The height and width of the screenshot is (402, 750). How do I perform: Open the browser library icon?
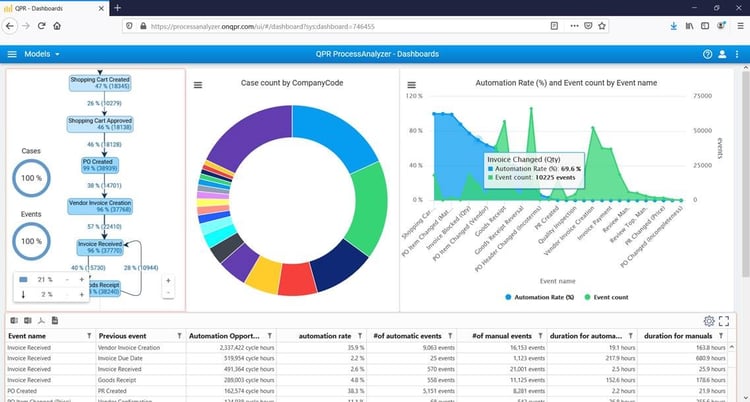(689, 26)
